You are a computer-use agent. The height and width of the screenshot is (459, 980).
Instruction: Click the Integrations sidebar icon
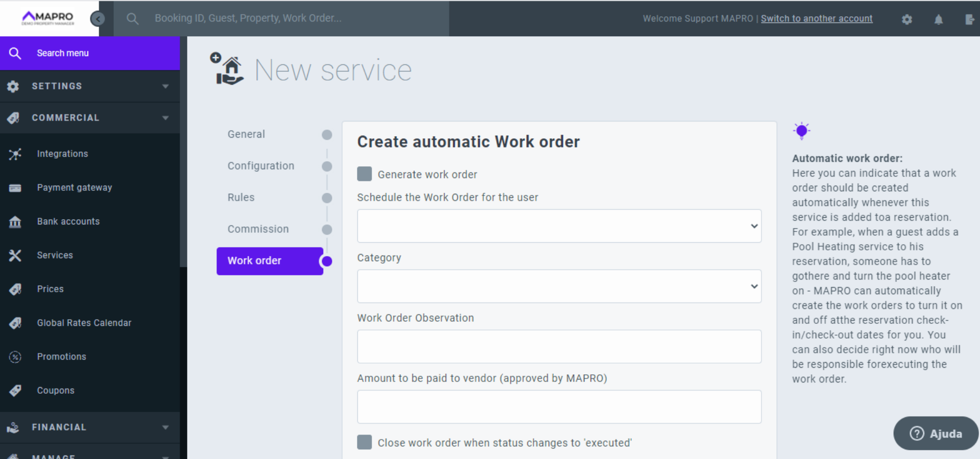pyautogui.click(x=15, y=154)
